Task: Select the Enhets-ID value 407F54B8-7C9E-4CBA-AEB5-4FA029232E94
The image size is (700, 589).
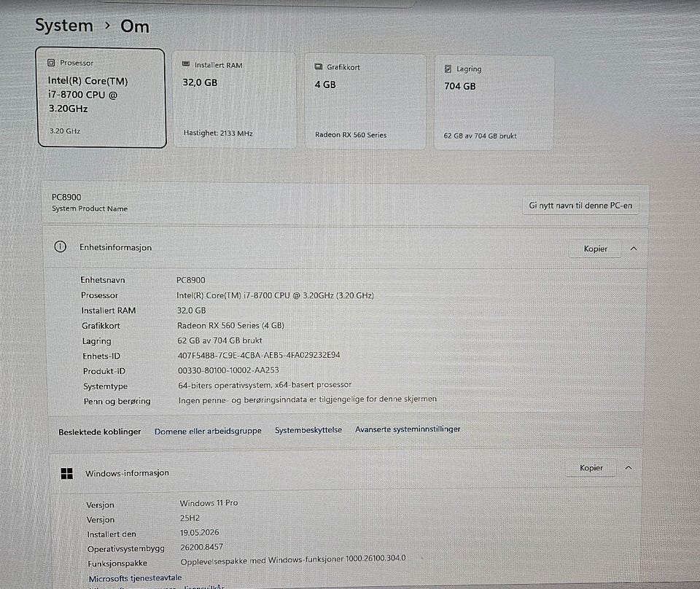Action: 259,355
